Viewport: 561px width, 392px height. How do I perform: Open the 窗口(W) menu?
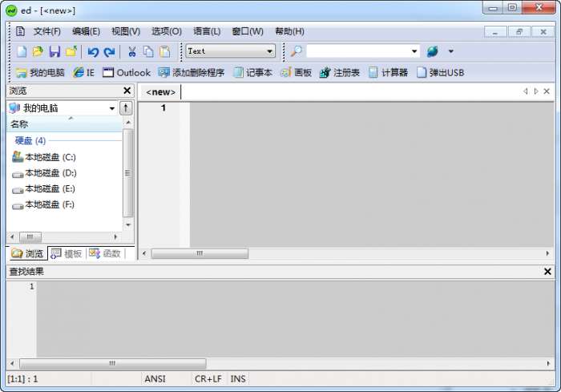click(x=247, y=31)
